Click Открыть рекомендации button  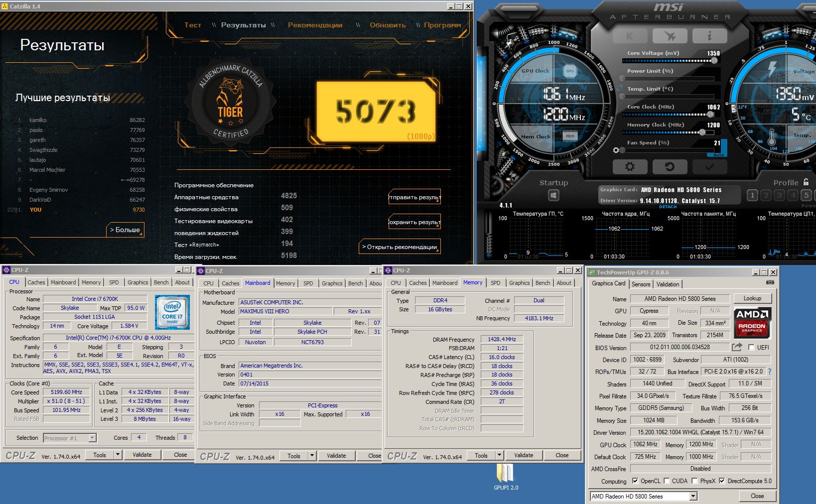click(x=400, y=247)
